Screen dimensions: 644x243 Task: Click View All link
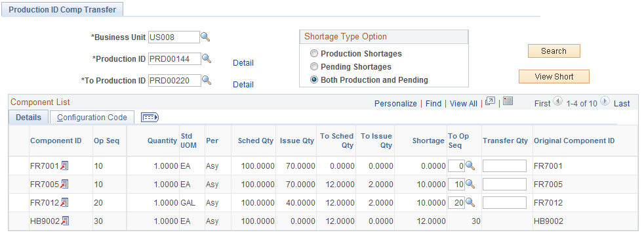(x=463, y=104)
